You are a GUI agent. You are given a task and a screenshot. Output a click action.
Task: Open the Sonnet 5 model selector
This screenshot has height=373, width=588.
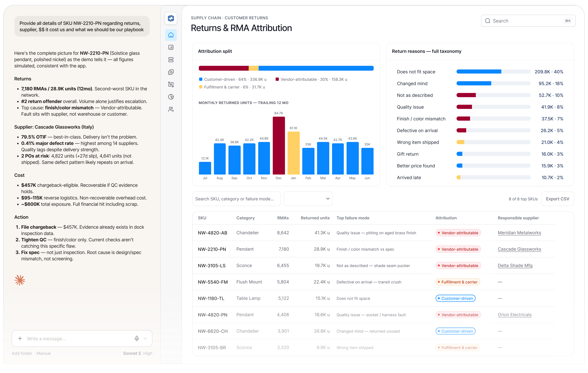[132, 353]
